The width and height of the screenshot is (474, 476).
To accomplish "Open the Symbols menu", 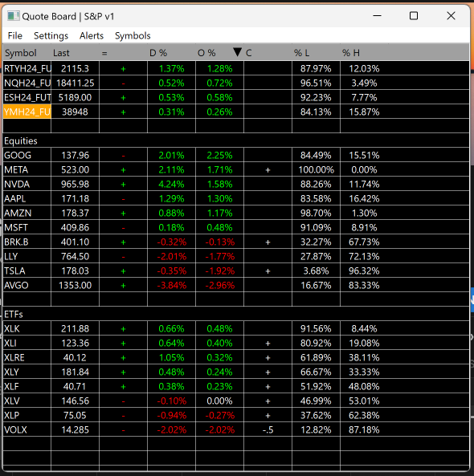I will [133, 36].
